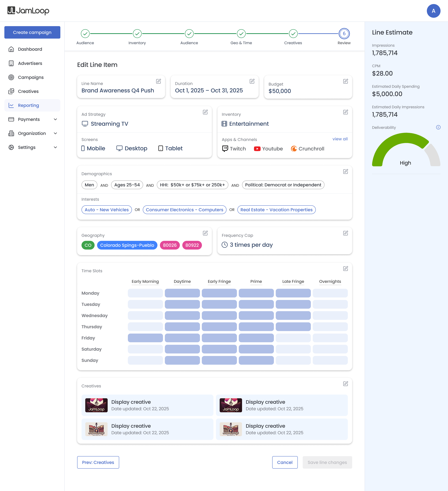Toggle Friday Late Fringe time slot

coord(293,338)
